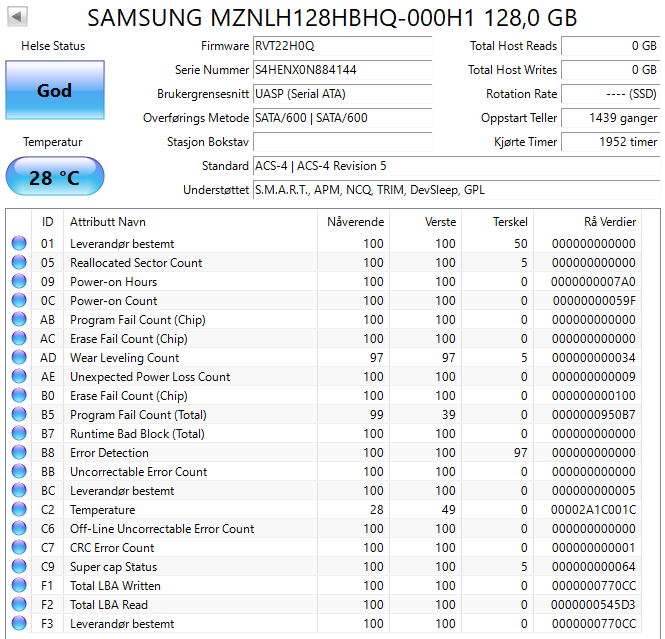Click the status icon for Total LBA Written

19,586
